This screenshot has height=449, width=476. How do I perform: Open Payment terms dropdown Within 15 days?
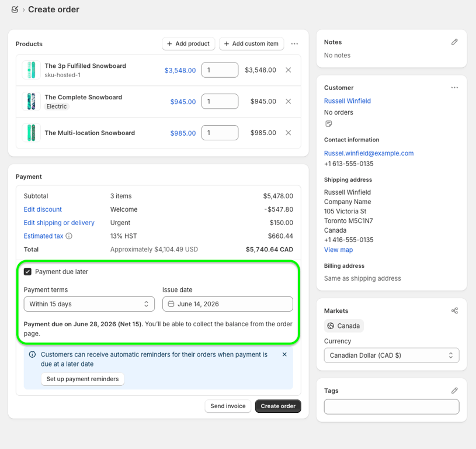click(89, 304)
